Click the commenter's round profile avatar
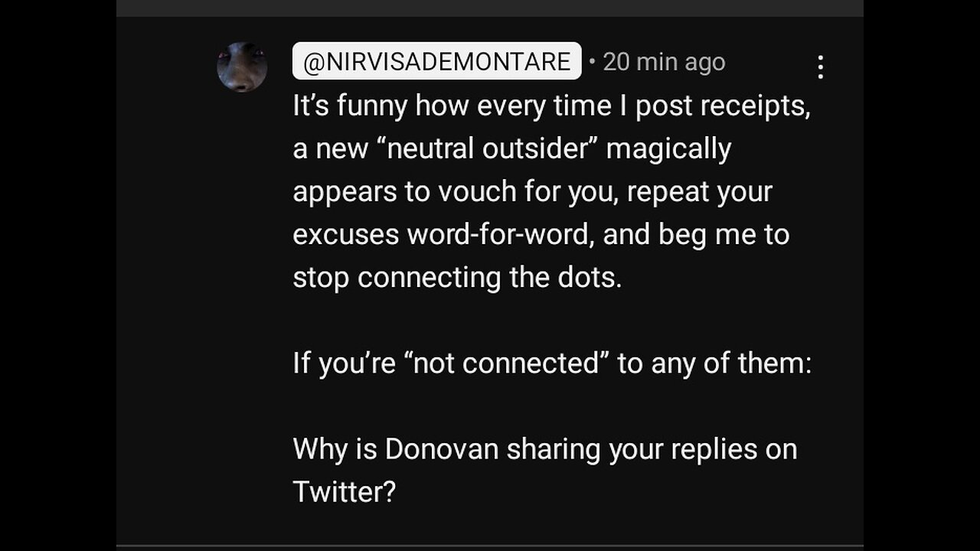Image resolution: width=980 pixels, height=551 pixels. pyautogui.click(x=242, y=67)
